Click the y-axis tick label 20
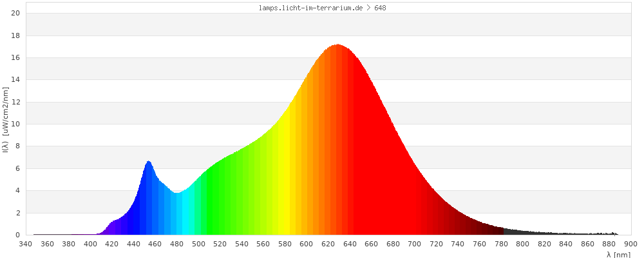The image size is (644, 258). tap(16, 14)
